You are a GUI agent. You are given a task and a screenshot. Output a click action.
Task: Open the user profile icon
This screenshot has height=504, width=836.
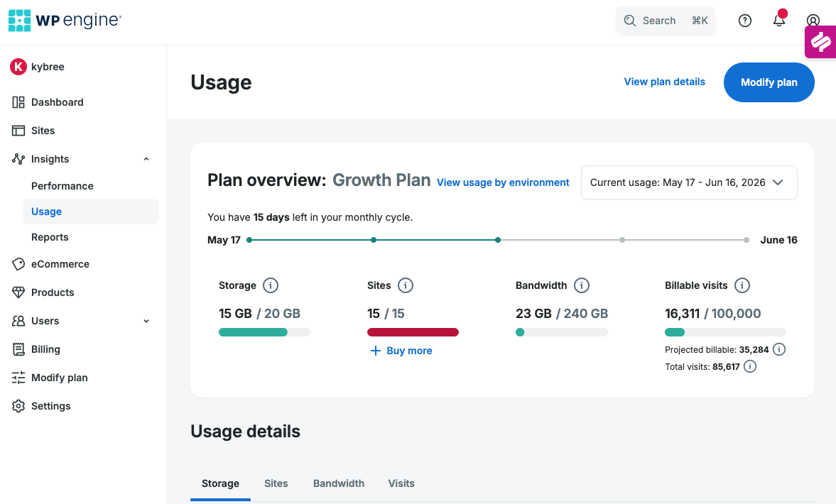click(813, 21)
